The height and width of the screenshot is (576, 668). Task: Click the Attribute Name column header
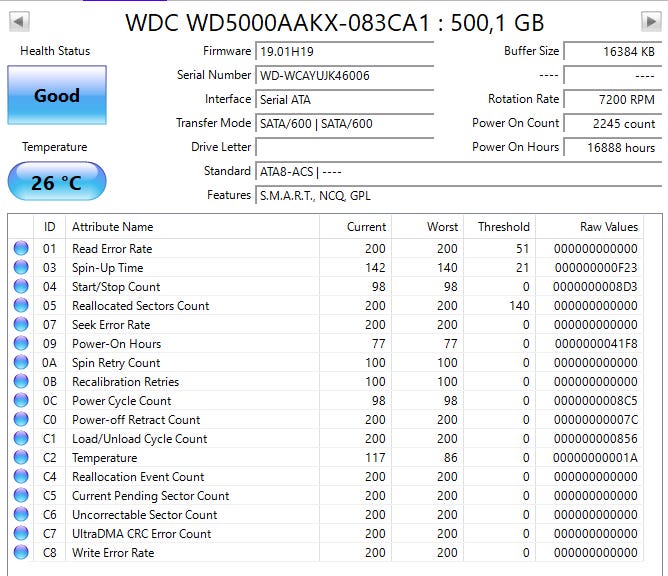(192, 227)
